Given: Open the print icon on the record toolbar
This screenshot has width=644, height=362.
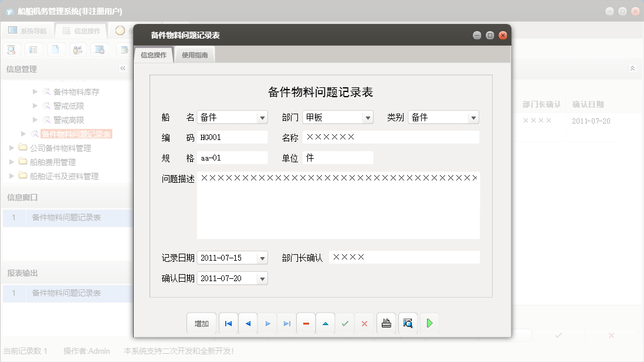Looking at the screenshot, I should [386, 323].
